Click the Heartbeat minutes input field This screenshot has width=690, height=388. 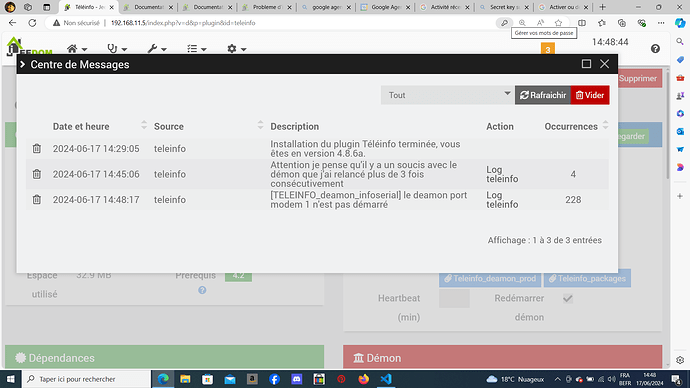454,298
